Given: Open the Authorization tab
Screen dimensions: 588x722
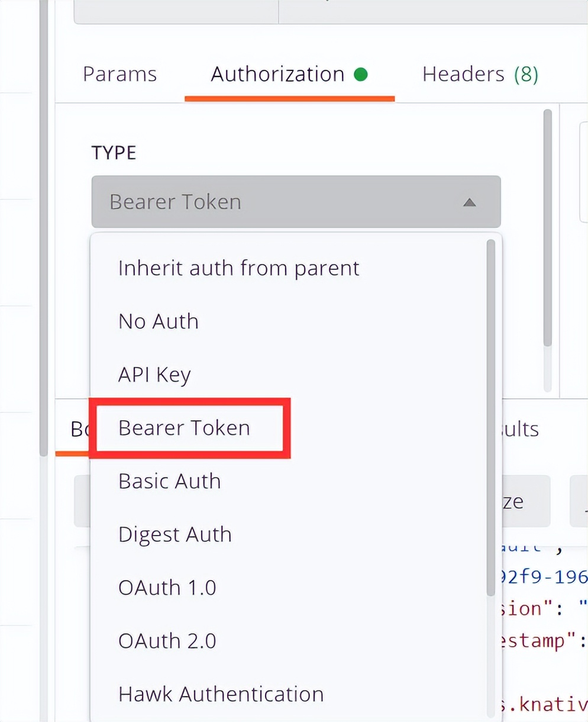Looking at the screenshot, I should (277, 75).
